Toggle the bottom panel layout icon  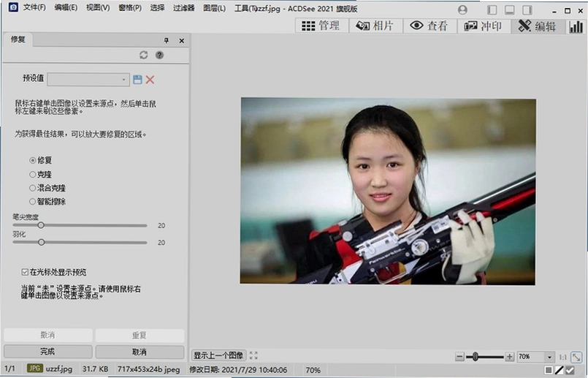pyautogui.click(x=510, y=10)
